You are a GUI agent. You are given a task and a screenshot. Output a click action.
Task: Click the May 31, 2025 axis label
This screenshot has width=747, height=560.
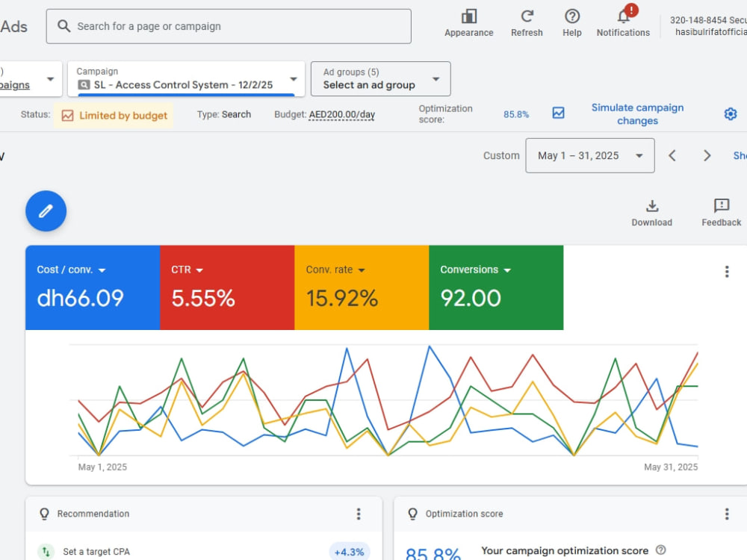(x=671, y=467)
